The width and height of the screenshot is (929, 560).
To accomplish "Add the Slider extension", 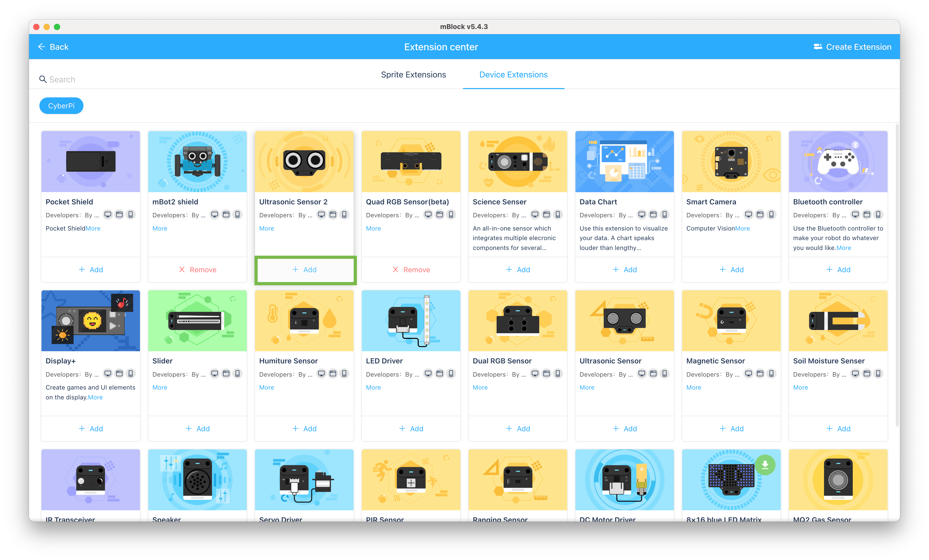I will [197, 428].
